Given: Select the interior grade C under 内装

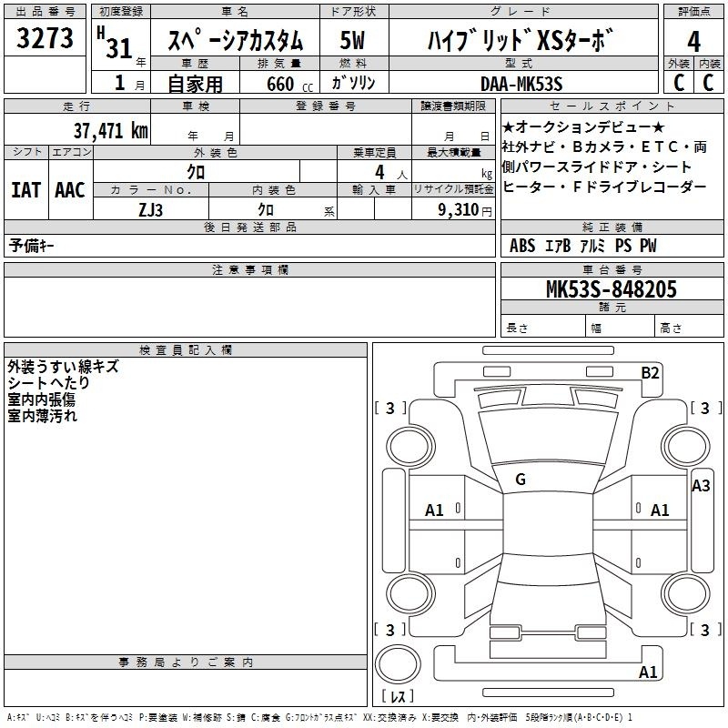Looking at the screenshot, I should click(709, 82).
